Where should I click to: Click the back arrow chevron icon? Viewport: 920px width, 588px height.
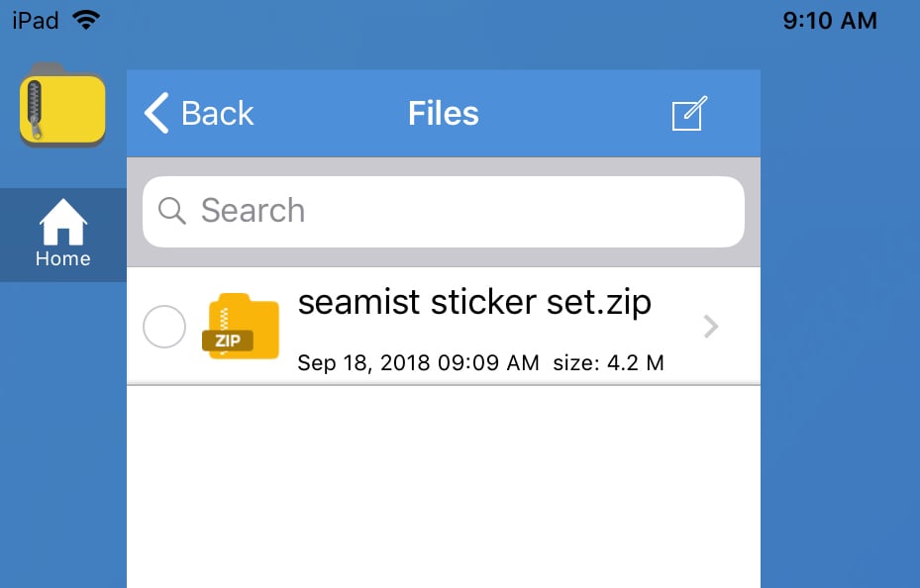pyautogui.click(x=156, y=113)
